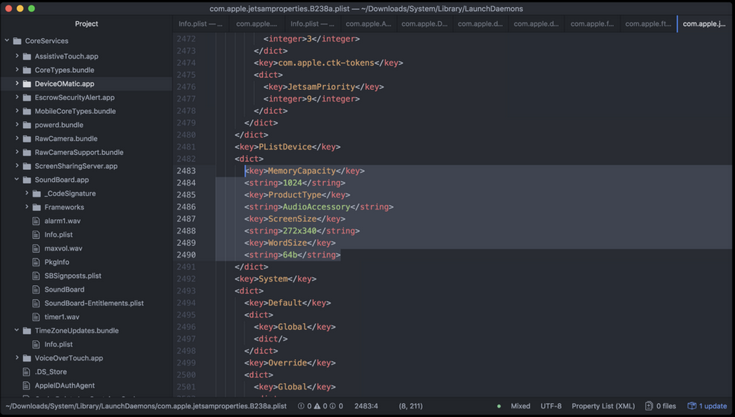Screen dimensions: 735x417
Task: Collapse the SoundBoard.app folder chevron
Action: 17,180
